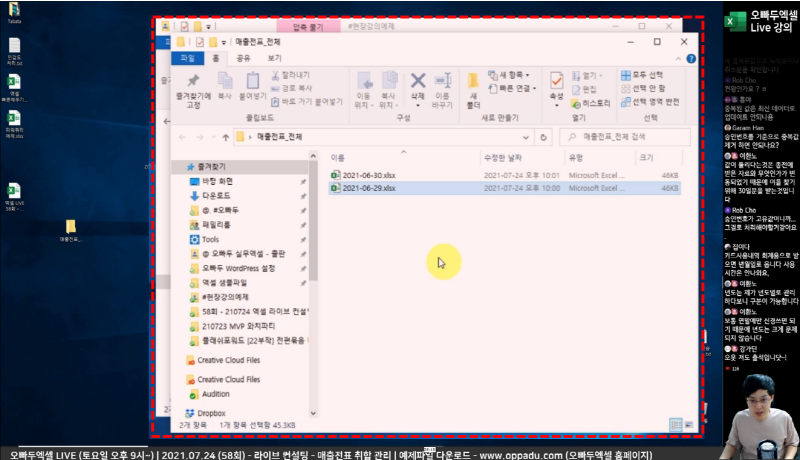Viewport: 800px width, 460px height.
Task: Click the Copy (복사) ribbon icon
Action: [224, 80]
